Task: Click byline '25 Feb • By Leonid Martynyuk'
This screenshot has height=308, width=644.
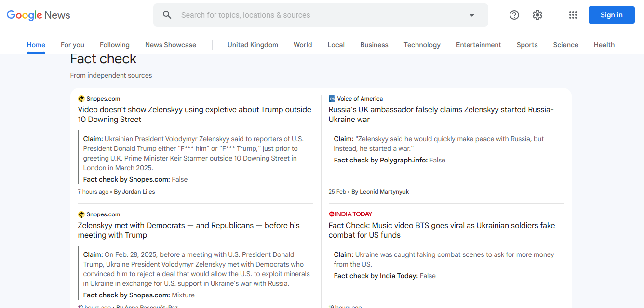Action: [369, 192]
